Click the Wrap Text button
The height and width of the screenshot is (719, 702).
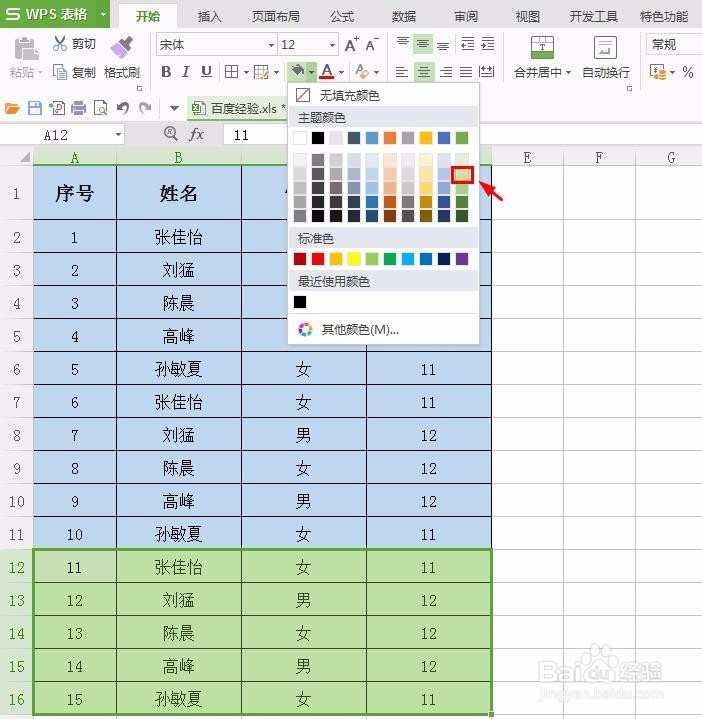coord(606,57)
